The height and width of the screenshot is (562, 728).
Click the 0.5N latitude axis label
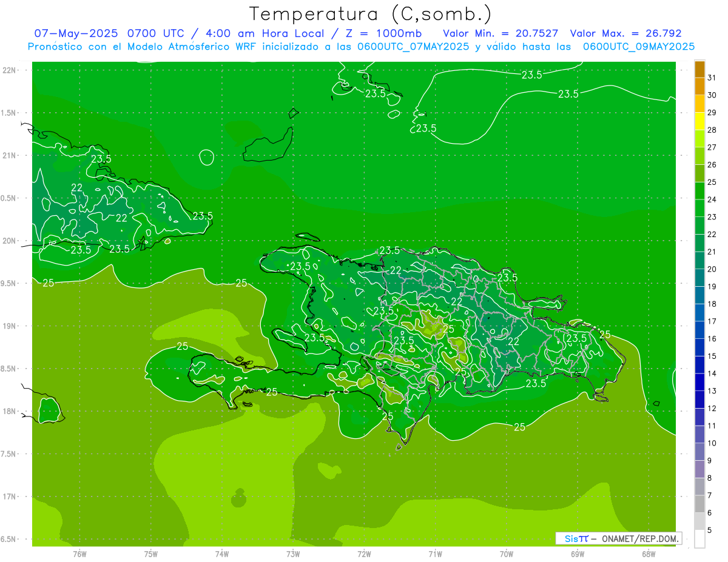9,198
